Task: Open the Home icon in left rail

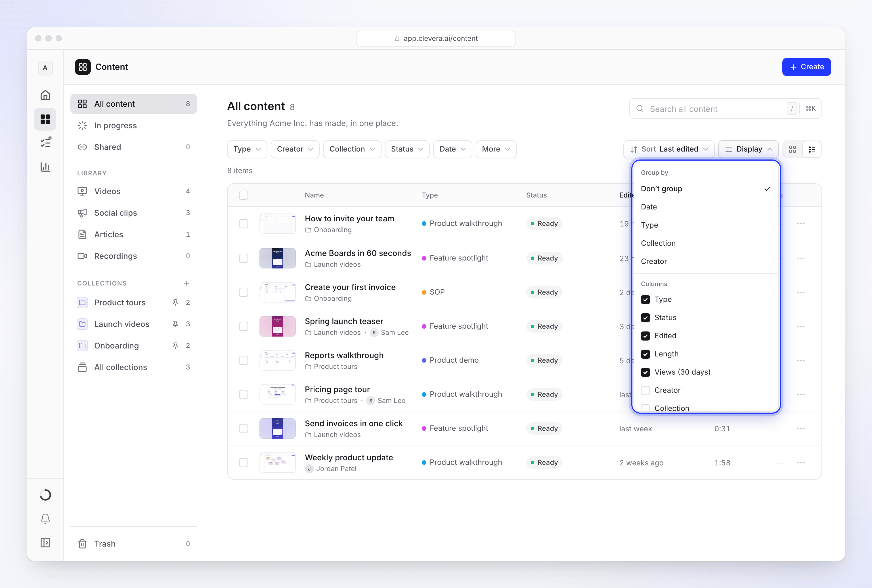Action: click(x=45, y=95)
